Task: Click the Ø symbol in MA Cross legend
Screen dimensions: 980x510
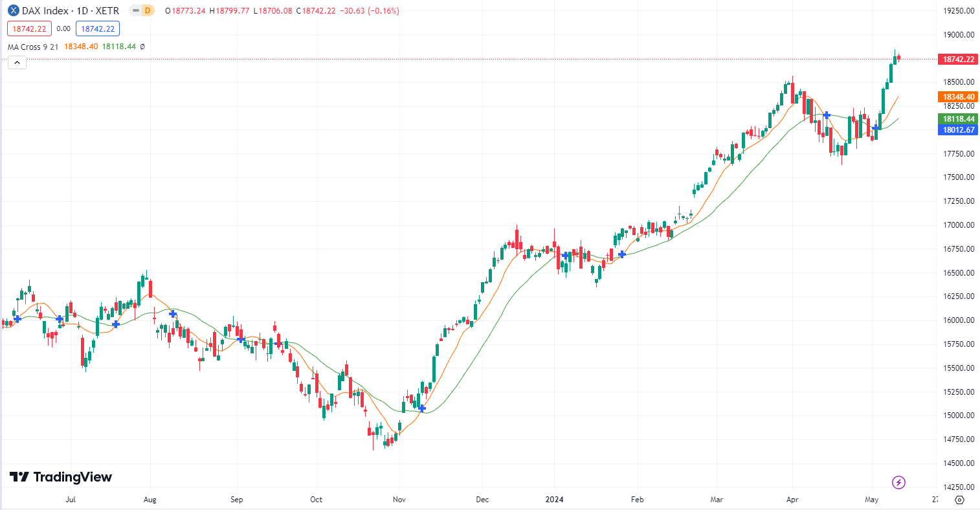Action: 142,47
